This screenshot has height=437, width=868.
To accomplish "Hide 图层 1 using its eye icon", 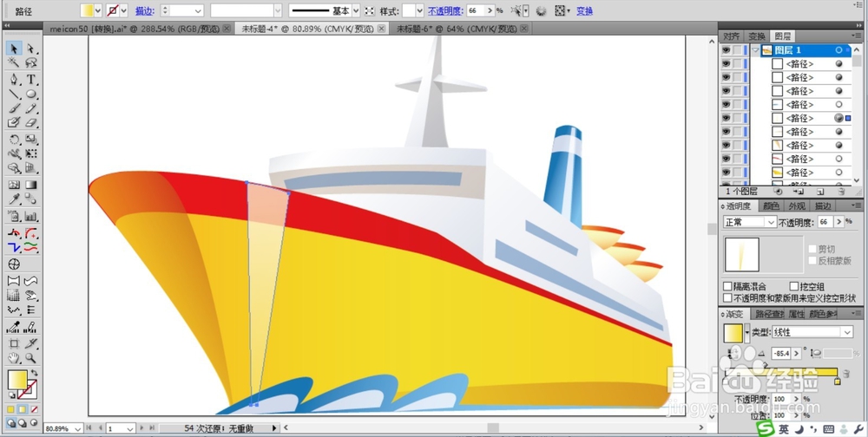I will pyautogui.click(x=726, y=49).
